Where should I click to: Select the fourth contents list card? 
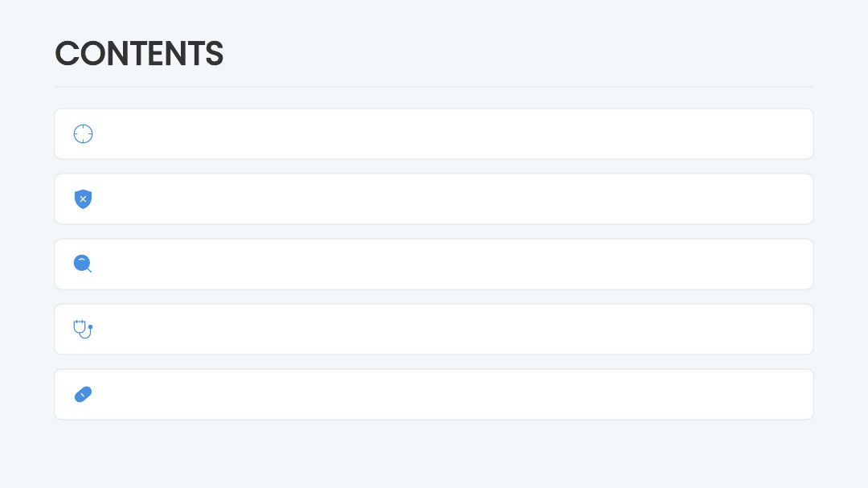point(434,330)
